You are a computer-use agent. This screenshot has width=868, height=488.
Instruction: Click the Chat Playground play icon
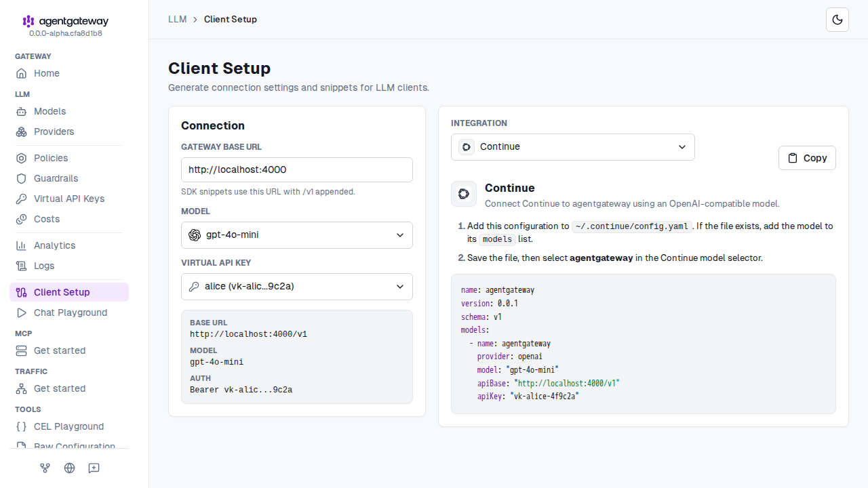tap(22, 312)
